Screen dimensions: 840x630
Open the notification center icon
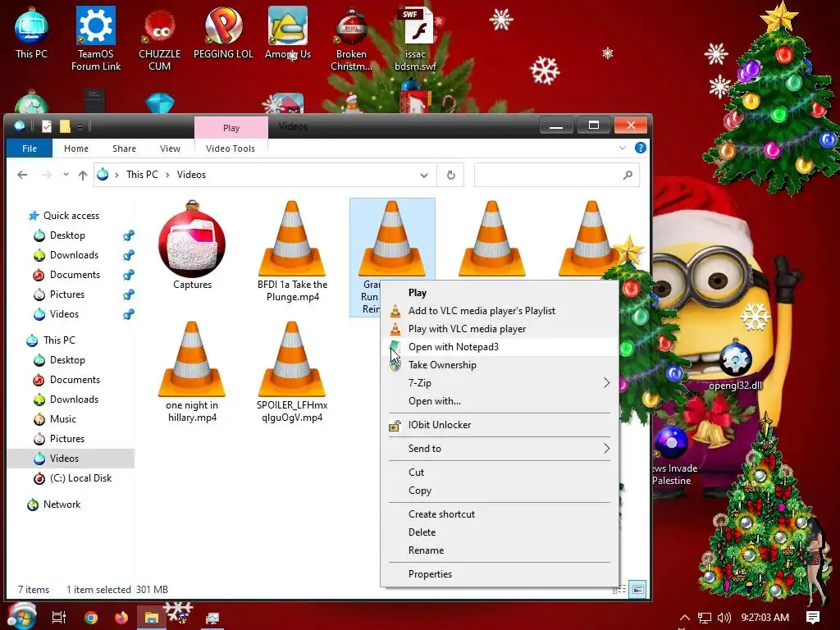coord(813,618)
